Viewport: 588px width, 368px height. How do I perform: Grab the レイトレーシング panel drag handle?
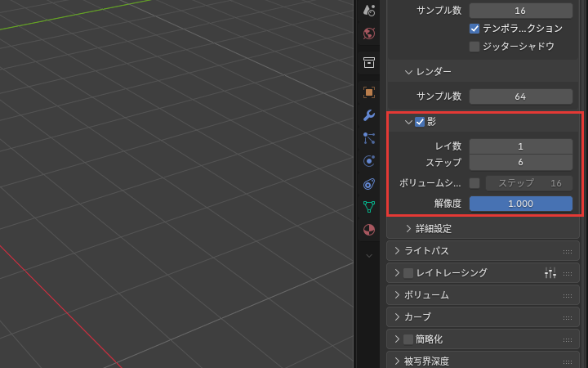click(x=568, y=274)
